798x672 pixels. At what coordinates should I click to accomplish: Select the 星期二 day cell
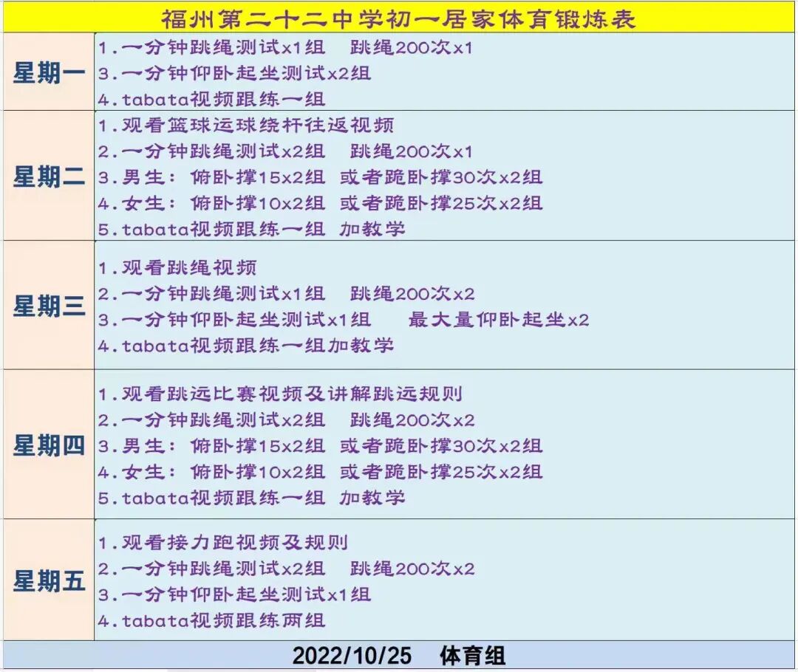point(49,176)
